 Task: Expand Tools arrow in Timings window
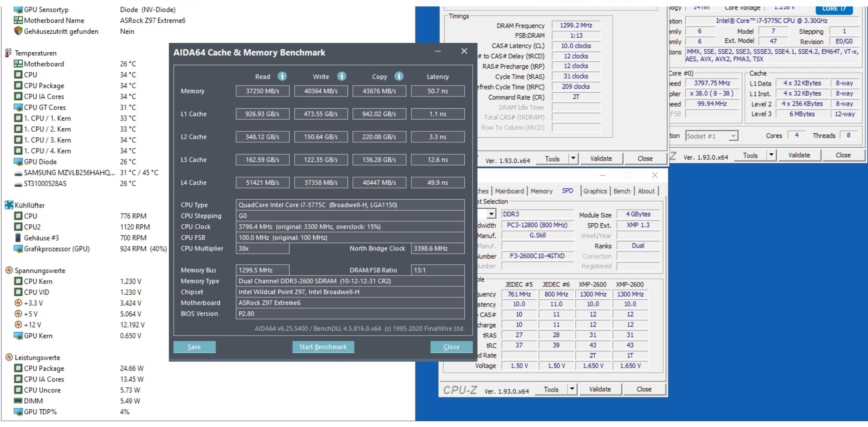point(573,158)
